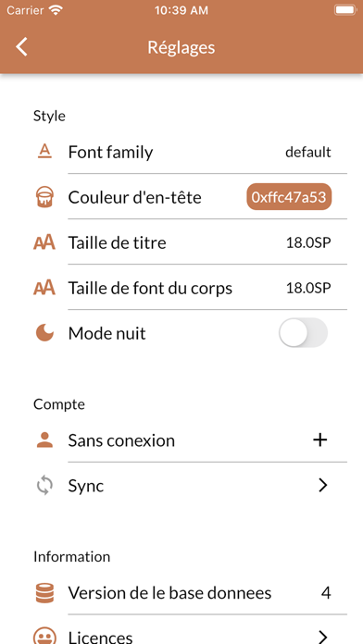
Task: Click the AA icon beside Taille de titre
Action: click(44, 242)
